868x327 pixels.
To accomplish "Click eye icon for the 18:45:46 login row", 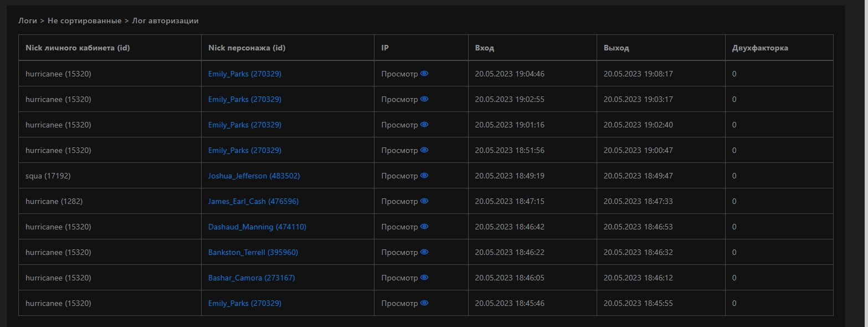I will click(424, 303).
